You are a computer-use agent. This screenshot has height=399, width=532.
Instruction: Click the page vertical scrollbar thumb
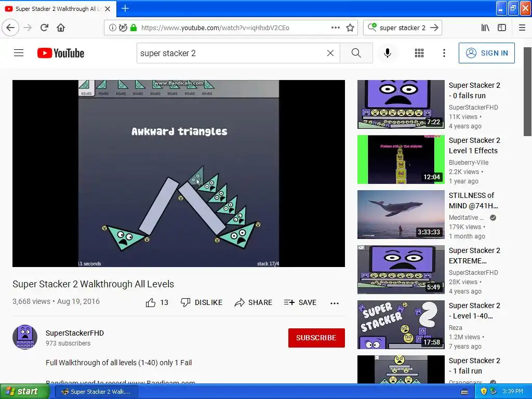pos(528,91)
